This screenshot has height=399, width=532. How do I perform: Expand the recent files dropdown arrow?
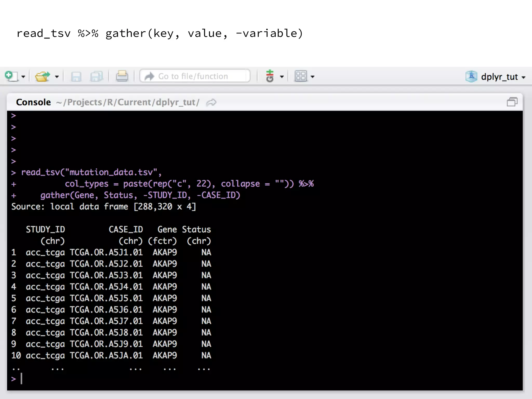pyautogui.click(x=57, y=77)
